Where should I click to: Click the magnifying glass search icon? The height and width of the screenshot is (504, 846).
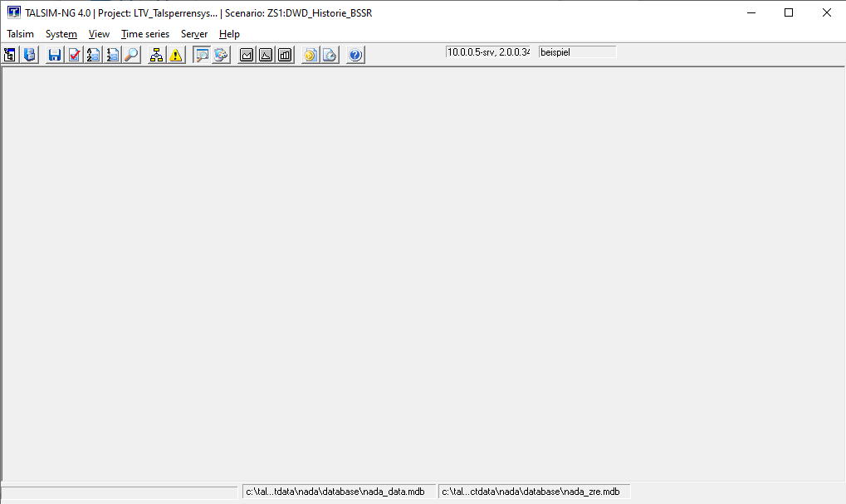(132, 55)
